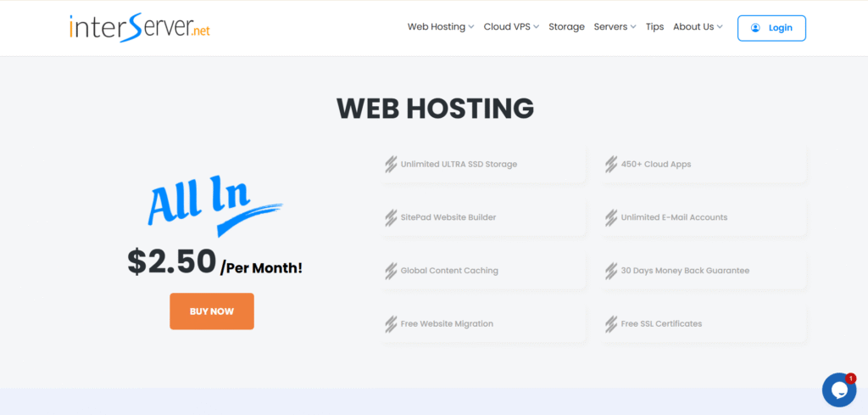868x415 pixels.
Task: Click the Login button
Action: pyautogui.click(x=771, y=28)
